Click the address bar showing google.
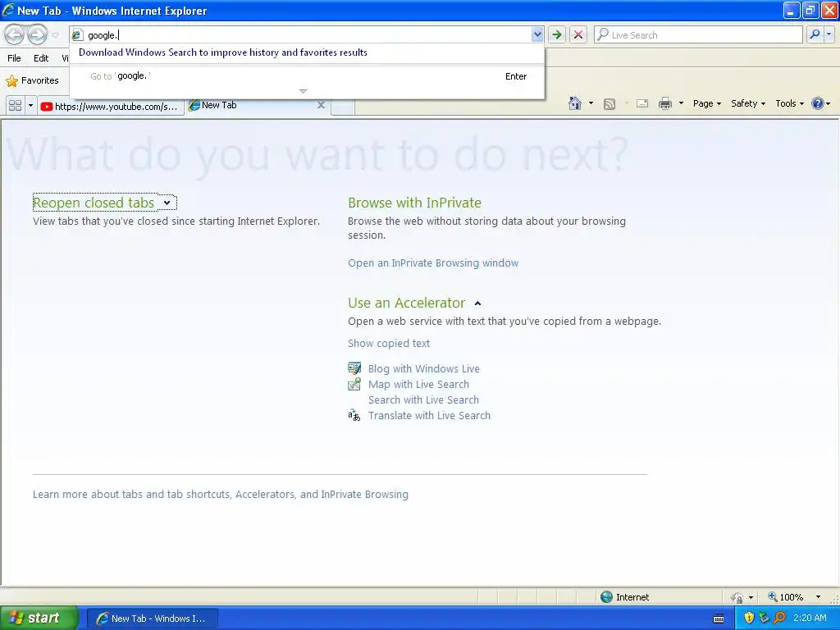This screenshot has height=630, width=840. pyautogui.click(x=300, y=34)
